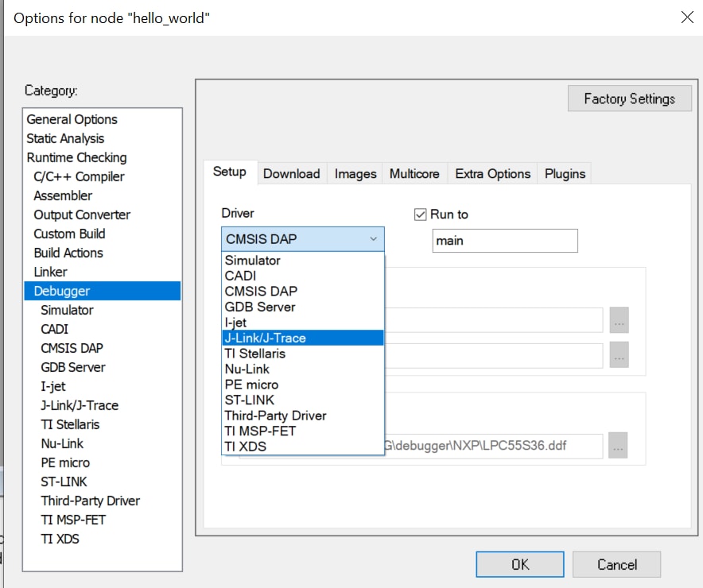Switch to the Download tab

[291, 174]
